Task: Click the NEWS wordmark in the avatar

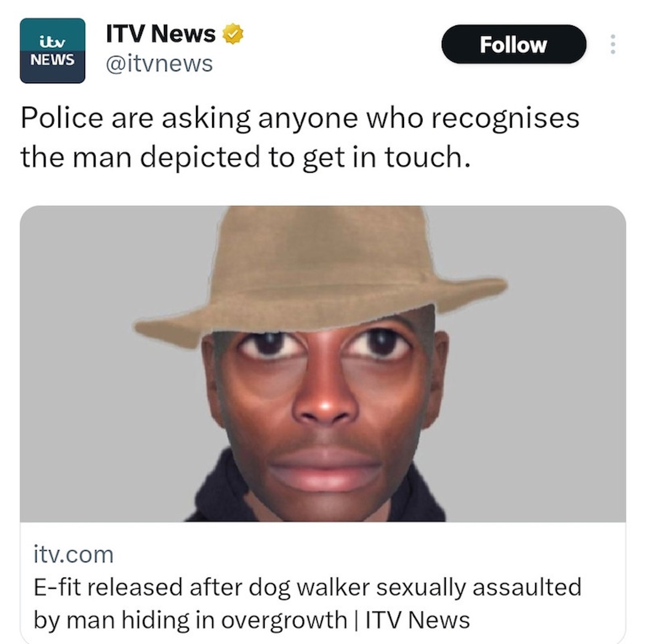Action: click(x=53, y=60)
